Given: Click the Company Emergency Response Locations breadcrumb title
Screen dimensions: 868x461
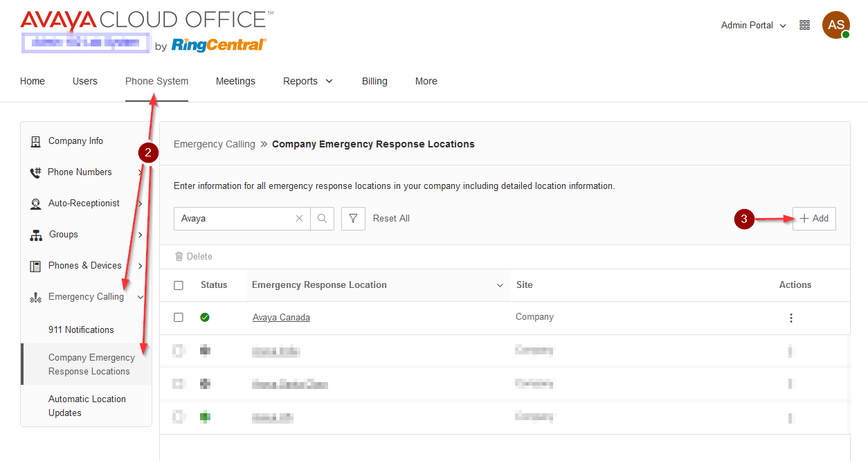Looking at the screenshot, I should [x=373, y=144].
